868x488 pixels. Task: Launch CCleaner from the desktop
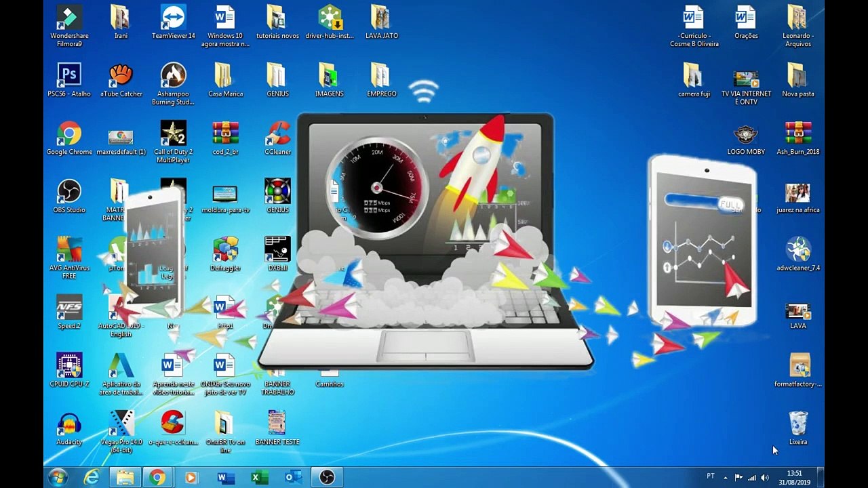[x=277, y=138]
